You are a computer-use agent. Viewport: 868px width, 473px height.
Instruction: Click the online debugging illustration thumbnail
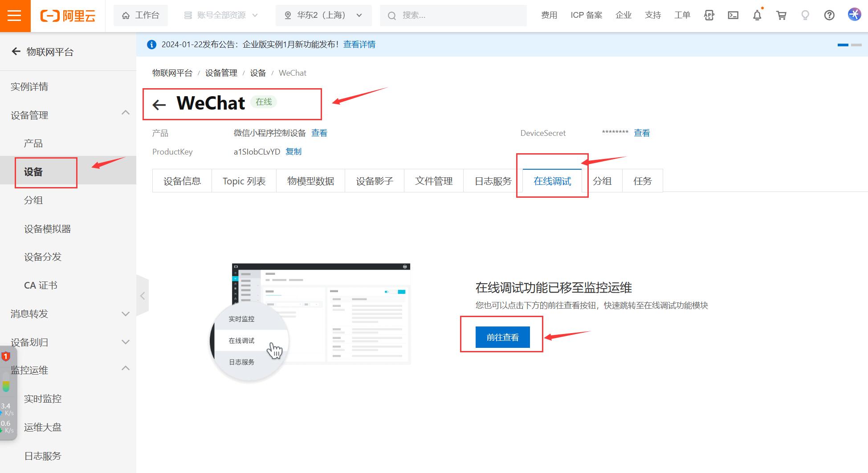310,322
